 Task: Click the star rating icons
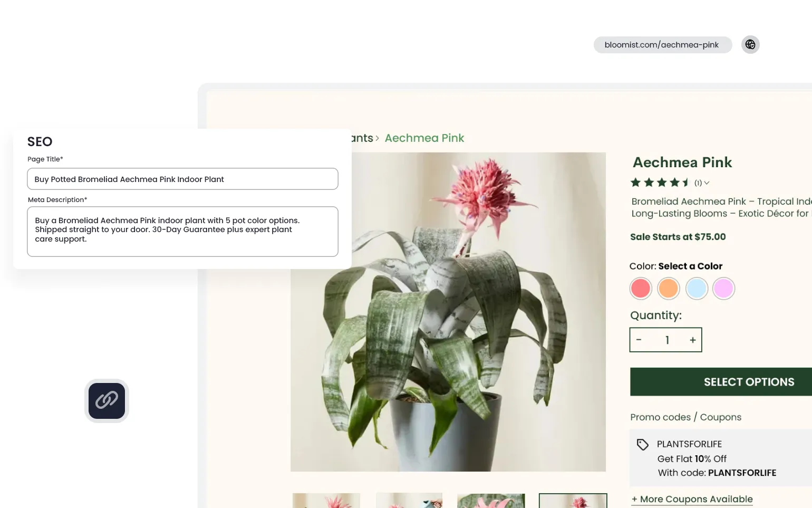660,183
